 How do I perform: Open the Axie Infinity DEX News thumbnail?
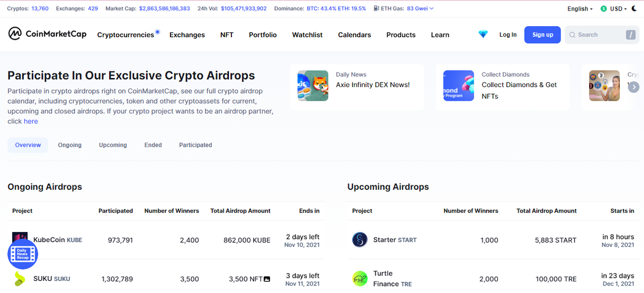[313, 86]
